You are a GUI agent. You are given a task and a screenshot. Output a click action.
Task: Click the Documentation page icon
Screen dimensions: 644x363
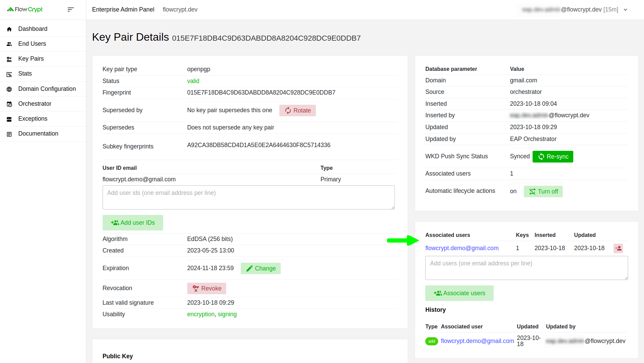tap(9, 134)
